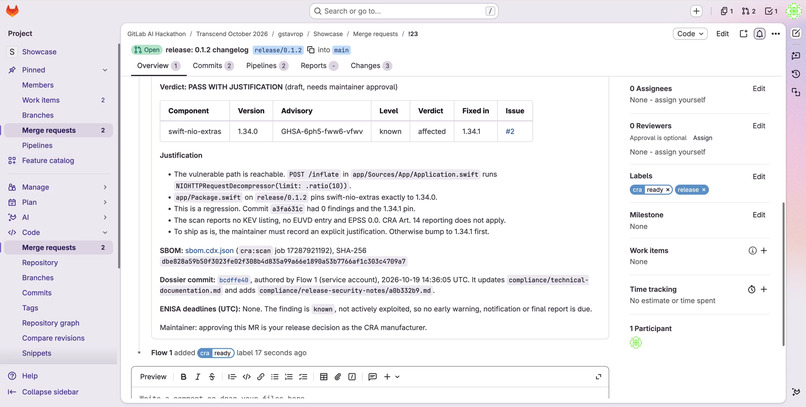The image size is (806, 407).
Task: Open the sbom.cdx.json link
Action: (x=209, y=251)
